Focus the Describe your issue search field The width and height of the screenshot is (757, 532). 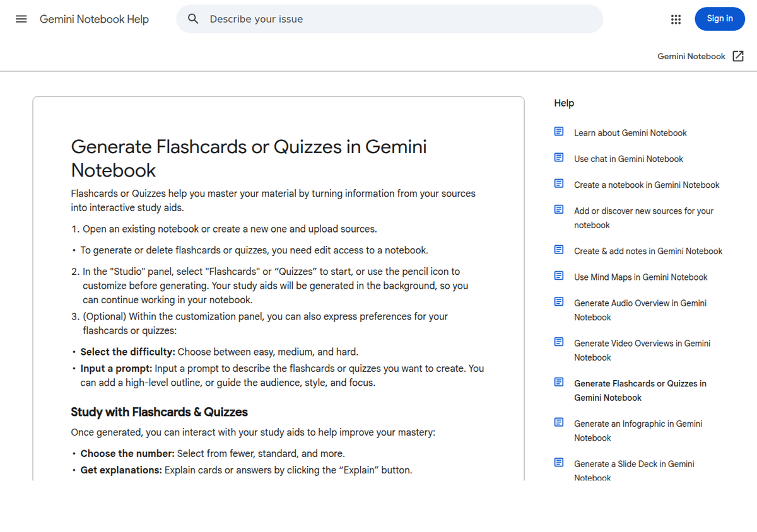coord(389,19)
